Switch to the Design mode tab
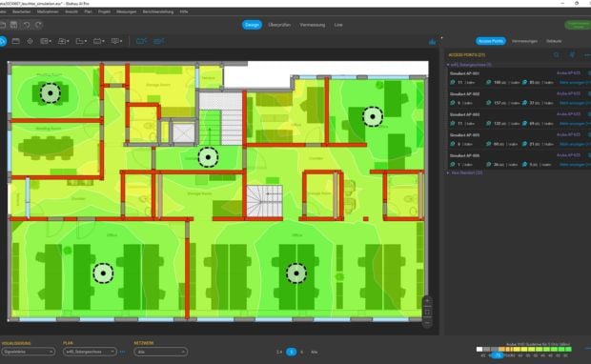 tap(253, 25)
